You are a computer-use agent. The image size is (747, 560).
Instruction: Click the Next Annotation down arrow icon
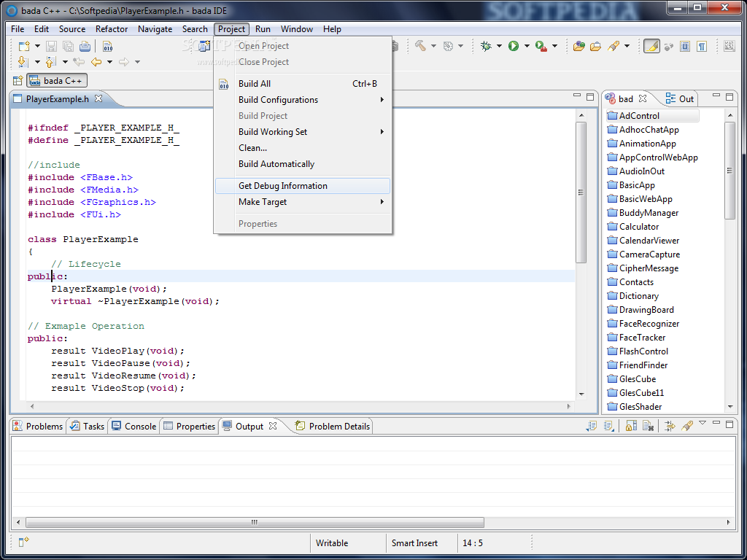(x=23, y=62)
